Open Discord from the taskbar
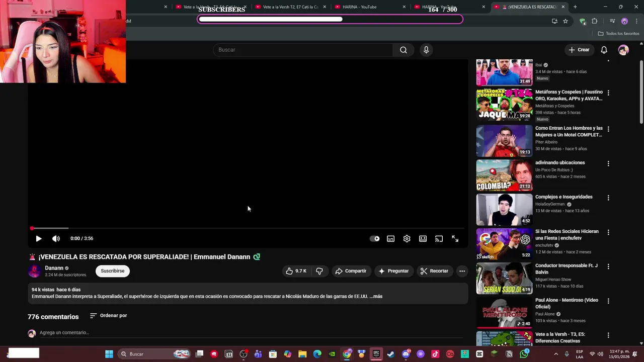The height and width of the screenshot is (362, 644). (x=406, y=354)
